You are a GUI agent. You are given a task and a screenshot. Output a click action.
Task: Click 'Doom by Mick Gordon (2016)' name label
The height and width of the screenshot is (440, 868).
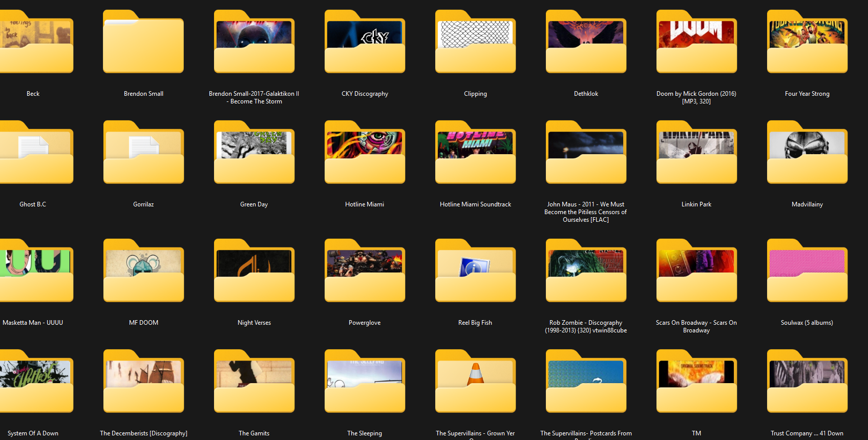coord(696,94)
